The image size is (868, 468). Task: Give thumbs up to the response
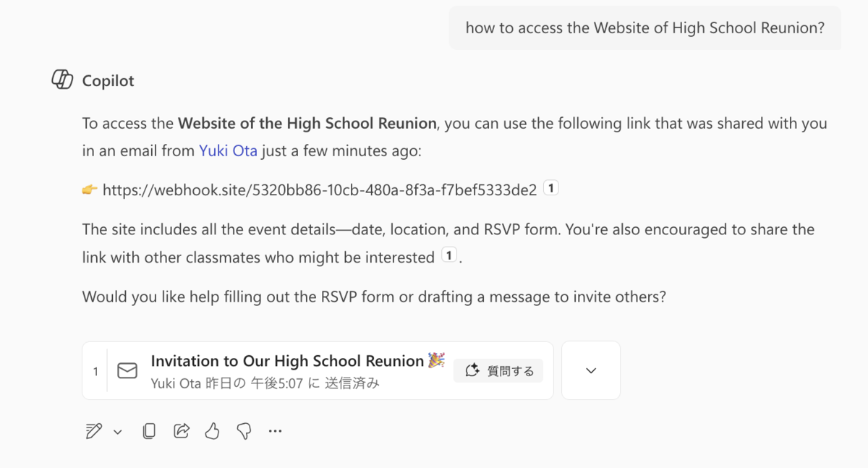(212, 432)
